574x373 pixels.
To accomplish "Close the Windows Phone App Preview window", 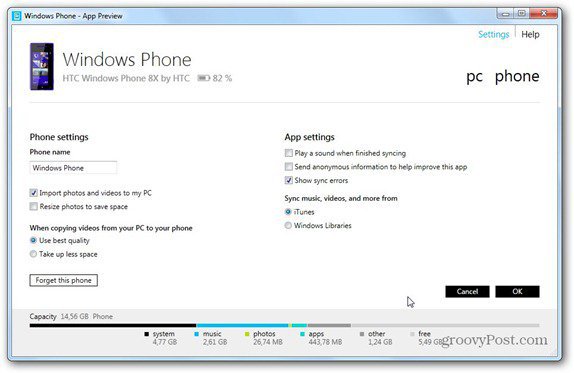I will click(544, 14).
